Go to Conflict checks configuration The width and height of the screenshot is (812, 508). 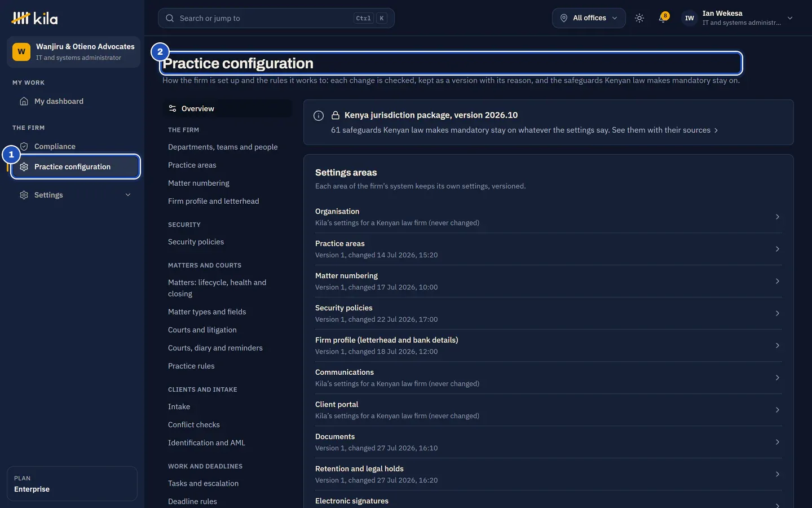click(194, 424)
